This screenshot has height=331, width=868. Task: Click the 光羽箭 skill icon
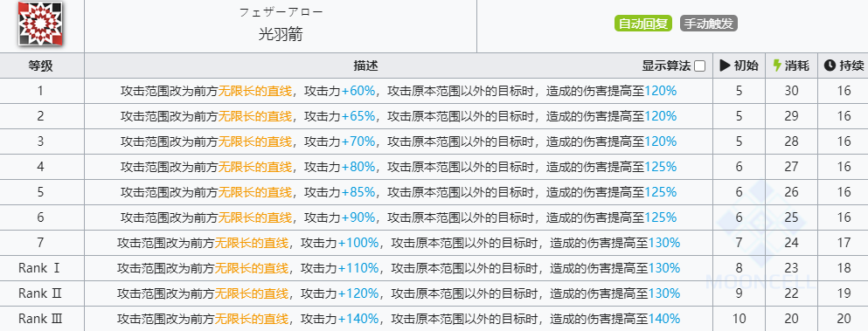pos(40,24)
